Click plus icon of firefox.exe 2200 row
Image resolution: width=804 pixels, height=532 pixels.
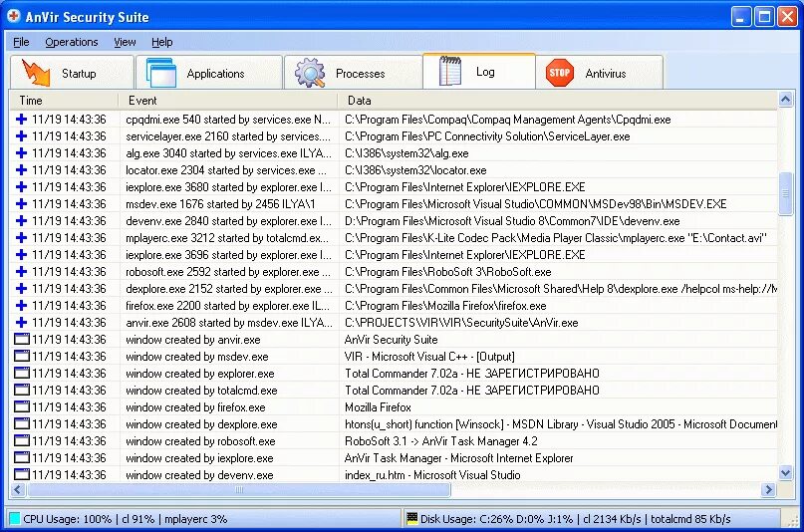click(x=21, y=306)
